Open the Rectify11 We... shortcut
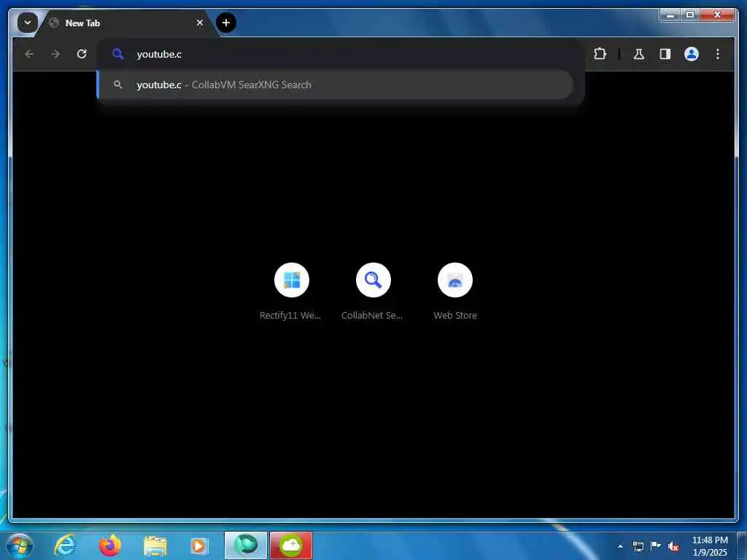747x560 pixels. pyautogui.click(x=291, y=292)
